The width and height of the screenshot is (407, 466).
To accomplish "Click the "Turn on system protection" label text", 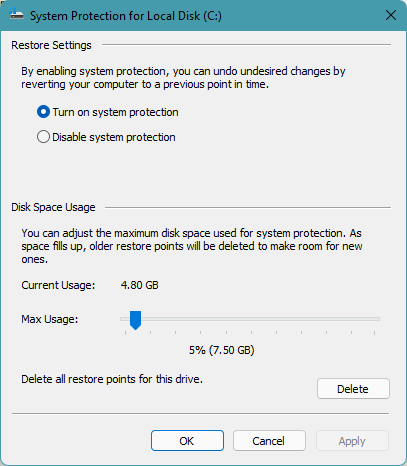I will pyautogui.click(x=115, y=112).
